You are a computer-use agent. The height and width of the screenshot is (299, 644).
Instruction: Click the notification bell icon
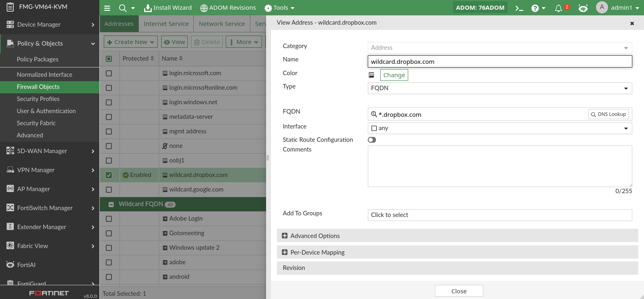click(558, 8)
